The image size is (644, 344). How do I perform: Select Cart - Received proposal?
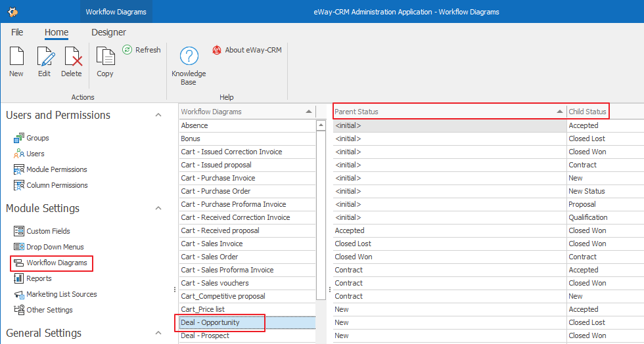(x=247, y=230)
